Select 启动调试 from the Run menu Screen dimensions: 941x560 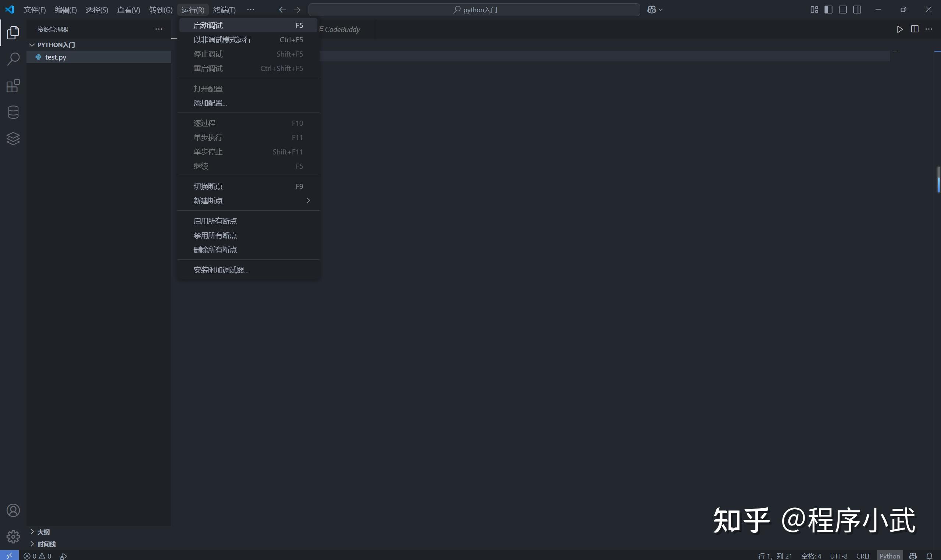[208, 25]
